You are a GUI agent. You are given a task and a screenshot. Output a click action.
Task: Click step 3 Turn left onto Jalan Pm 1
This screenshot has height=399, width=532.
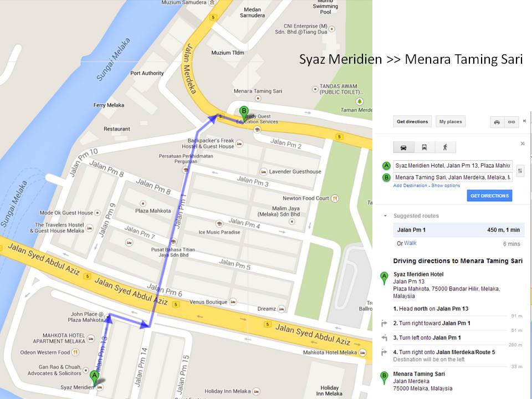click(x=427, y=337)
